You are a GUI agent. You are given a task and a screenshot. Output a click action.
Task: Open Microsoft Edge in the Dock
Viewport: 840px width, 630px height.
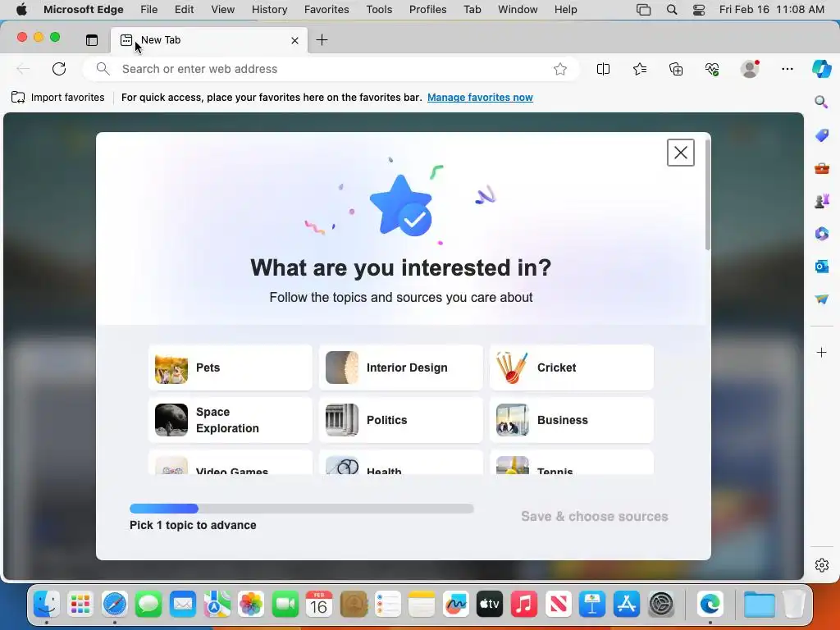click(710, 605)
